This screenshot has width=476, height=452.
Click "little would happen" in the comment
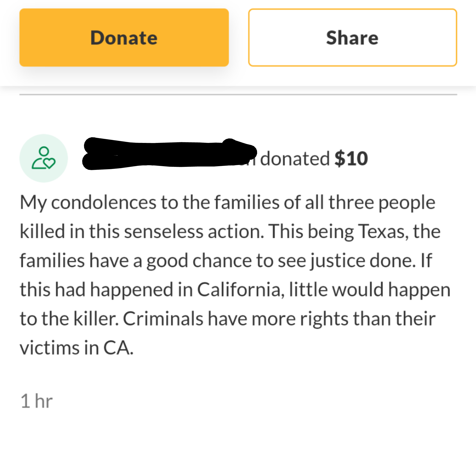point(370,290)
